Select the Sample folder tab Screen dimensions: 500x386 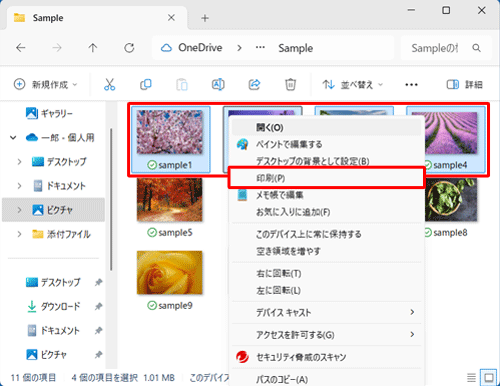97,18
